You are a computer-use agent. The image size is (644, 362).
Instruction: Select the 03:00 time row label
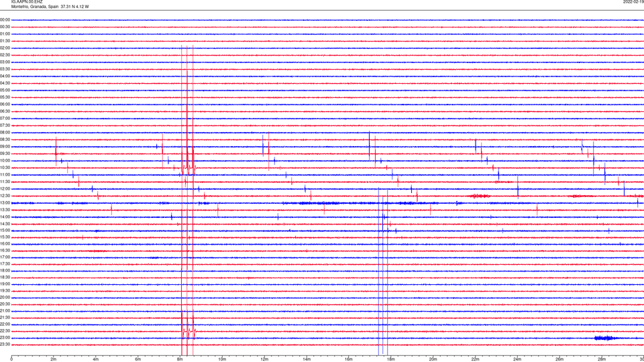click(5, 62)
